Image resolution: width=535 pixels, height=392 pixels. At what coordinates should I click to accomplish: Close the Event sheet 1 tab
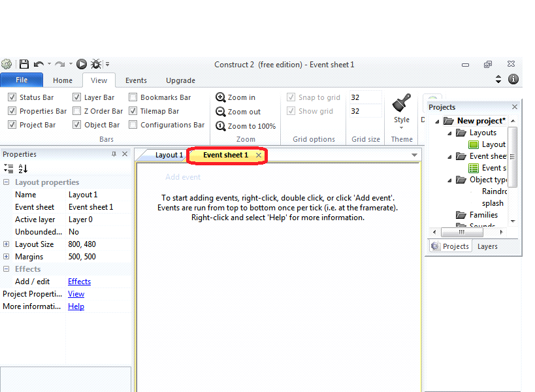tap(259, 155)
